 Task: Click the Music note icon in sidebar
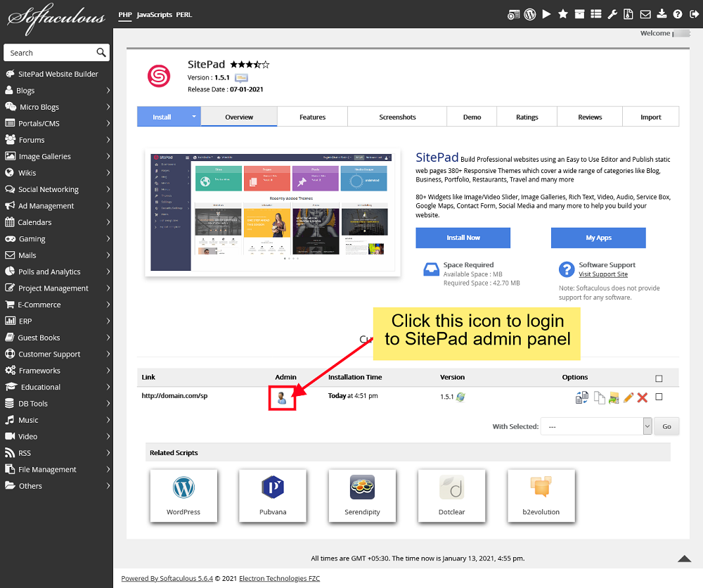9,420
